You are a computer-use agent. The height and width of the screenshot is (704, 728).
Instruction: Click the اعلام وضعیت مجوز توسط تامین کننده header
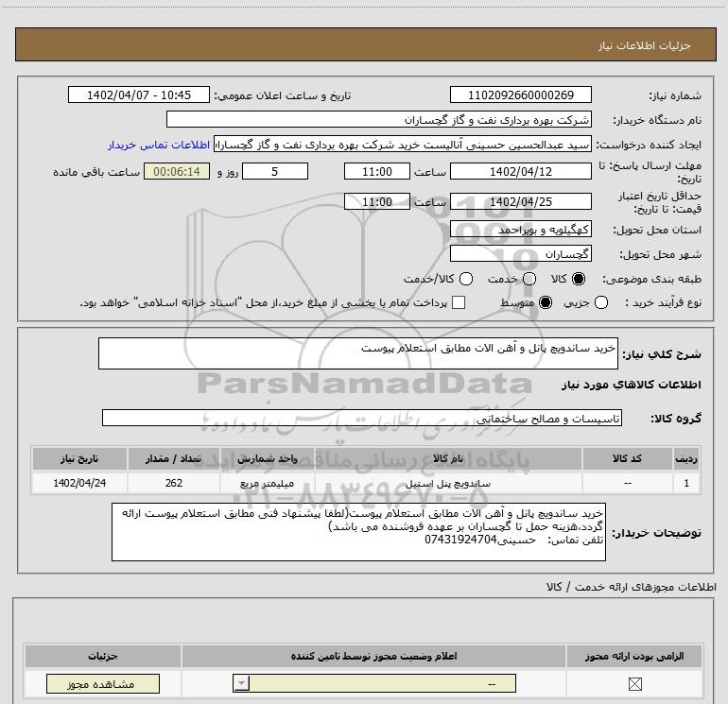point(373,656)
